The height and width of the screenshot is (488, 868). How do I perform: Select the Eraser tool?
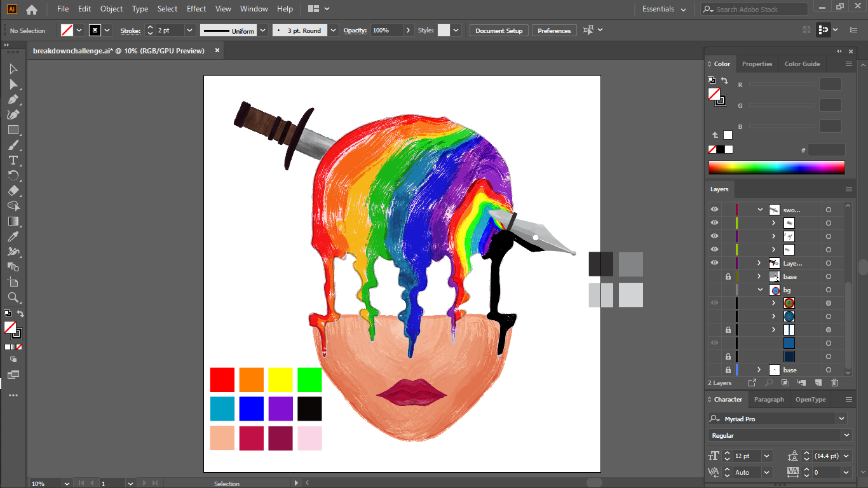(13, 191)
